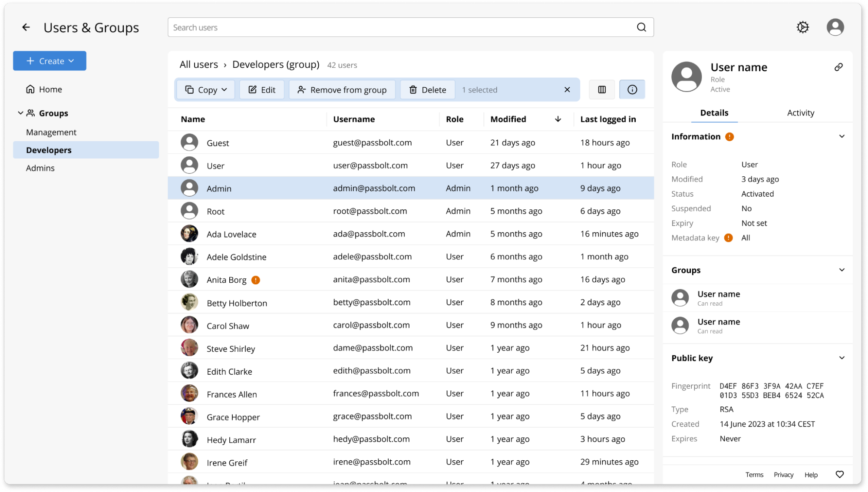868x492 pixels.
Task: Open the Create dropdown button
Action: coord(50,61)
